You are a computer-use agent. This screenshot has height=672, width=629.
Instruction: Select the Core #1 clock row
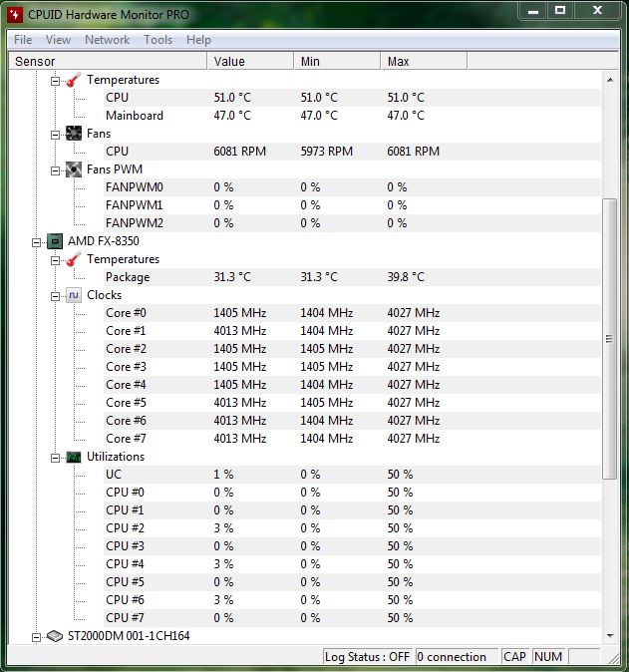click(310, 331)
